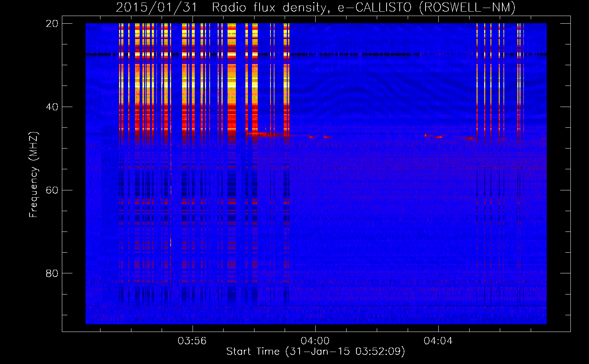Screen dimensions: 589x364
Task: Select the 'Start Time (31-Jan-15 03:52:09)' label
Action: coord(315,352)
